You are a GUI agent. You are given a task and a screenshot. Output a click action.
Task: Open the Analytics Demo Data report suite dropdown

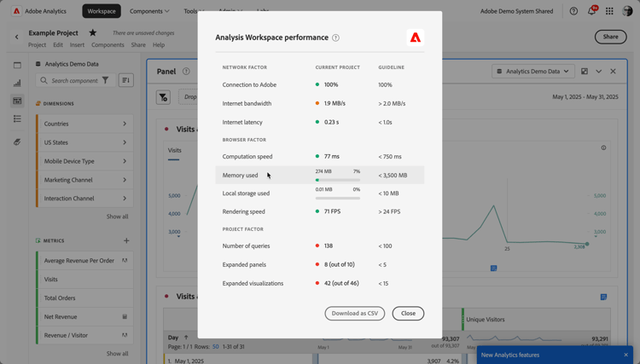pos(533,72)
